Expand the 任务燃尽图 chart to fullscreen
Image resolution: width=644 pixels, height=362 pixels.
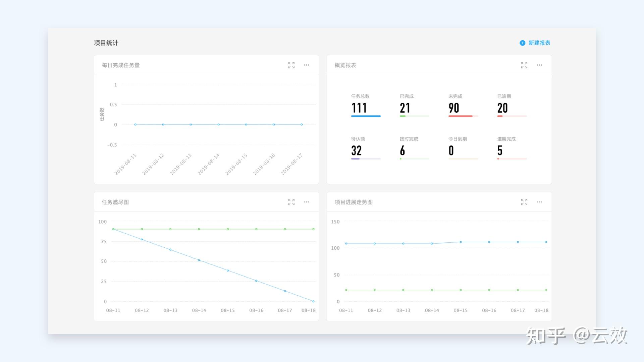point(291,202)
